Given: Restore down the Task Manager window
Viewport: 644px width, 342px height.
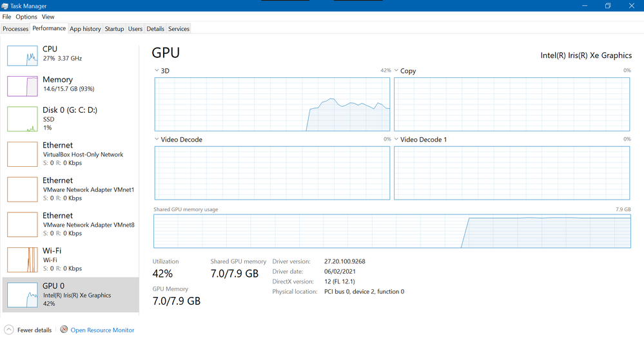Looking at the screenshot, I should [608, 6].
